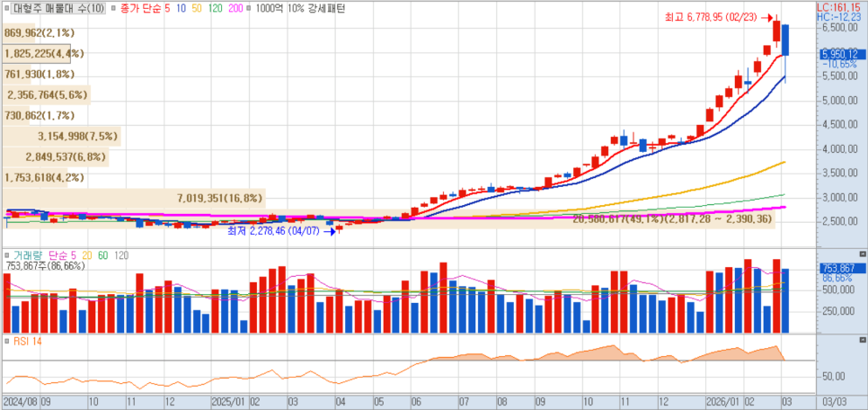Select the yellow 50-period price MA label
Screen dimensions: 868x410
199,9
